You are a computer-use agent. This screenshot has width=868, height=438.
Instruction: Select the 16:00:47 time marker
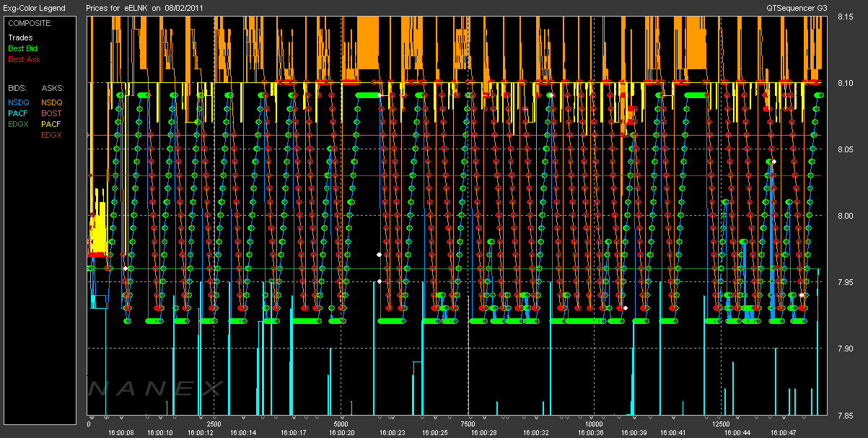(783, 433)
